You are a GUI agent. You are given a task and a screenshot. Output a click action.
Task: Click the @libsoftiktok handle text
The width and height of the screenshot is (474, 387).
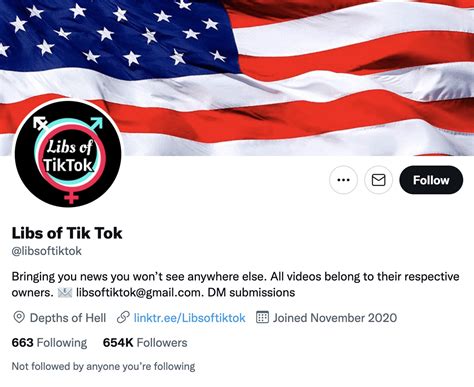pyautogui.click(x=47, y=251)
